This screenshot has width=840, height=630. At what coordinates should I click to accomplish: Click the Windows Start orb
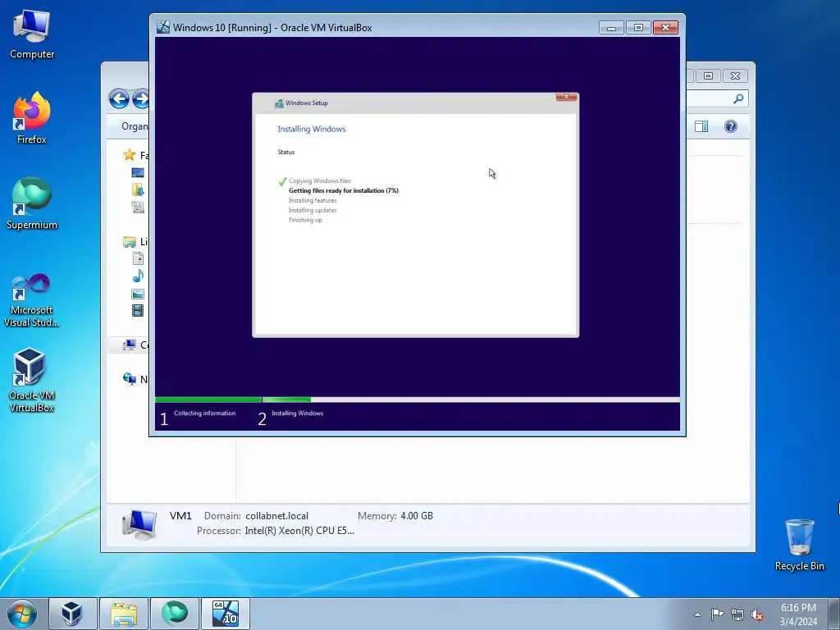coord(22,614)
